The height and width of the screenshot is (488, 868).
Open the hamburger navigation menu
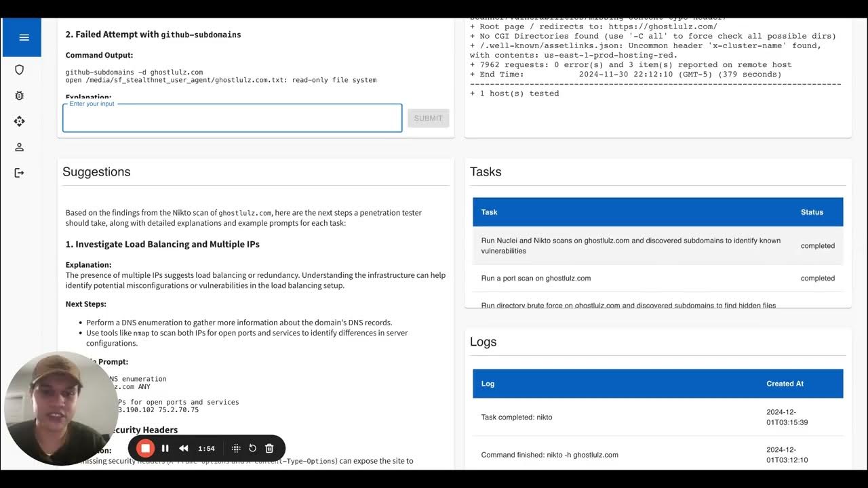point(22,37)
